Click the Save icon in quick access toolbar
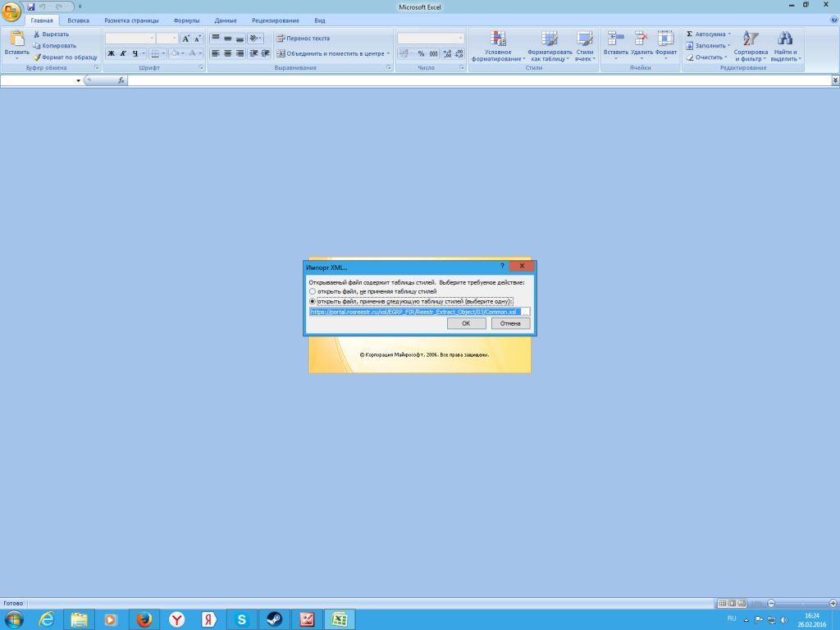The height and width of the screenshot is (630, 840). [31, 7]
